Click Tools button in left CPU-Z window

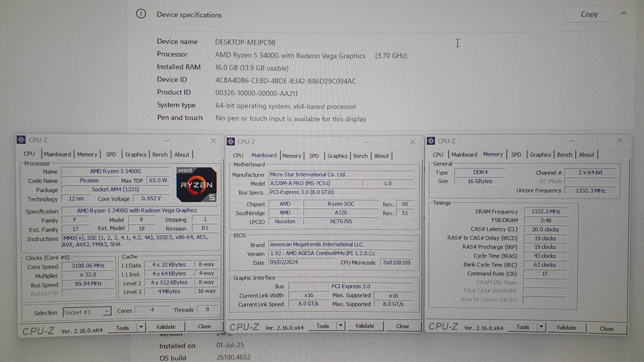[x=123, y=328]
